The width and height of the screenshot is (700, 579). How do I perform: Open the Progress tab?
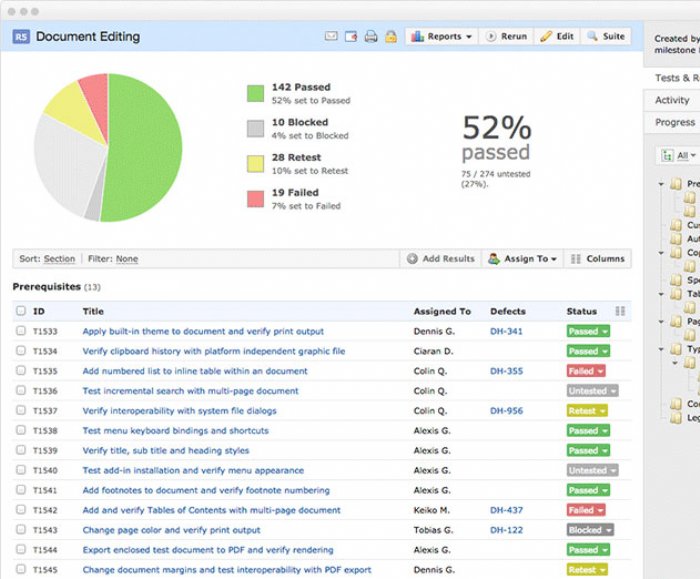coord(674,122)
